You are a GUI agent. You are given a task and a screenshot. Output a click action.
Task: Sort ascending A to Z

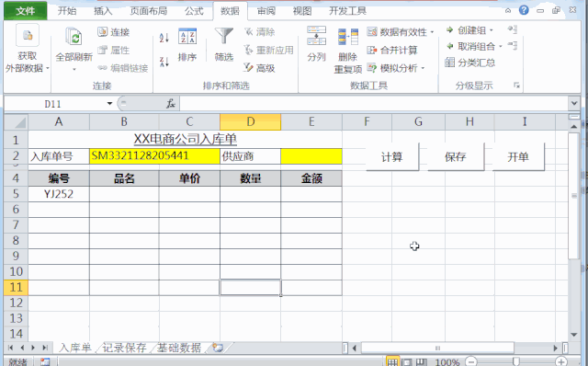click(164, 38)
